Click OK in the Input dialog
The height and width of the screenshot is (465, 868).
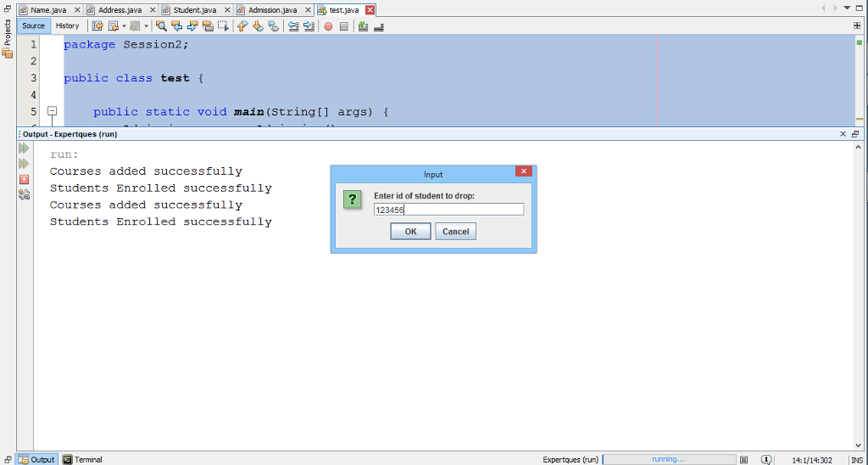tap(410, 232)
